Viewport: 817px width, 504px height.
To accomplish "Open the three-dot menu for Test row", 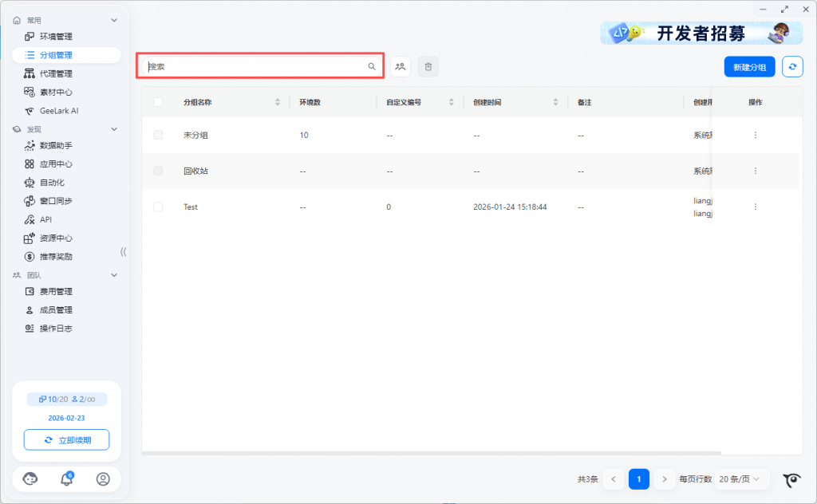I will [756, 207].
